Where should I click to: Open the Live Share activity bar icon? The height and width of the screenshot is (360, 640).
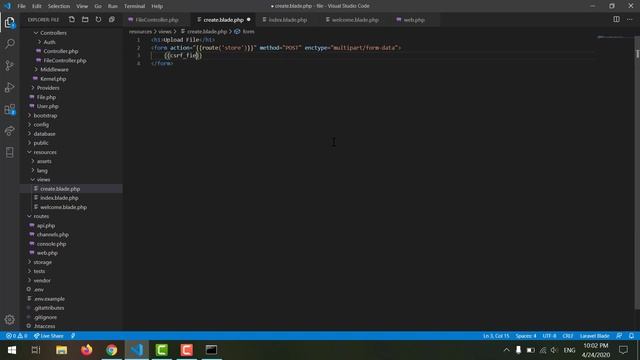coord(10,131)
